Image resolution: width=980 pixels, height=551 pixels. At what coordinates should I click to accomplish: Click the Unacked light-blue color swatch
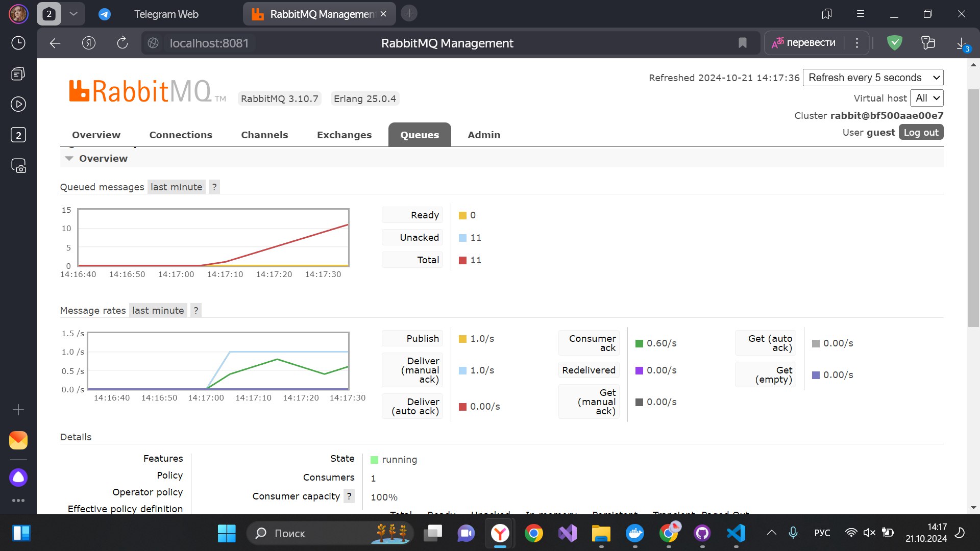pyautogui.click(x=462, y=238)
